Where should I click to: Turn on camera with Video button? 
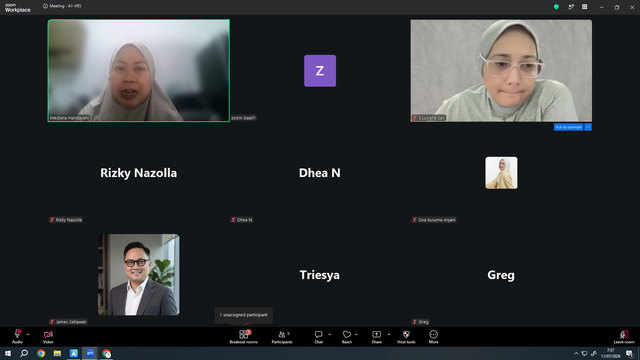coord(48,337)
